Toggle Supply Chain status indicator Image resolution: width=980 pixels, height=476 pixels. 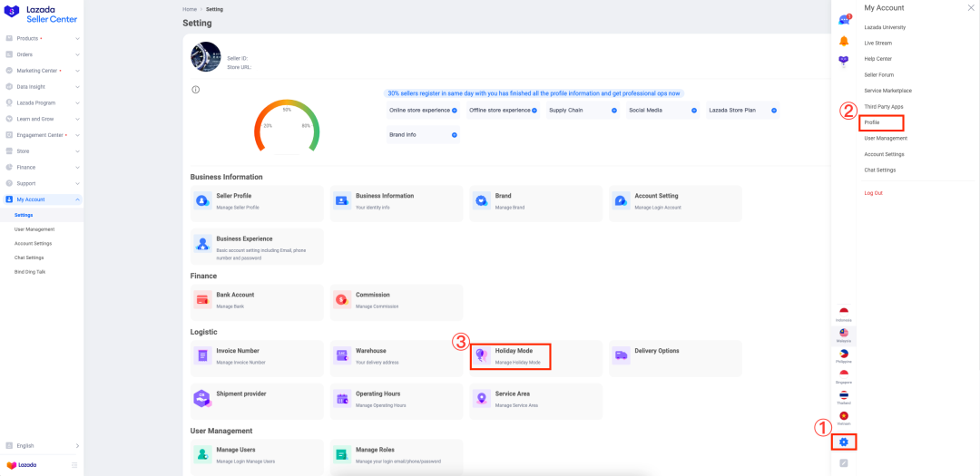(614, 111)
